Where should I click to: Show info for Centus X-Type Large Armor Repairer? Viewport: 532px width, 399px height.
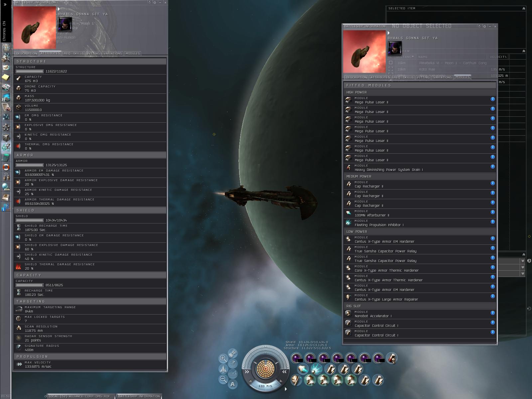pos(492,296)
